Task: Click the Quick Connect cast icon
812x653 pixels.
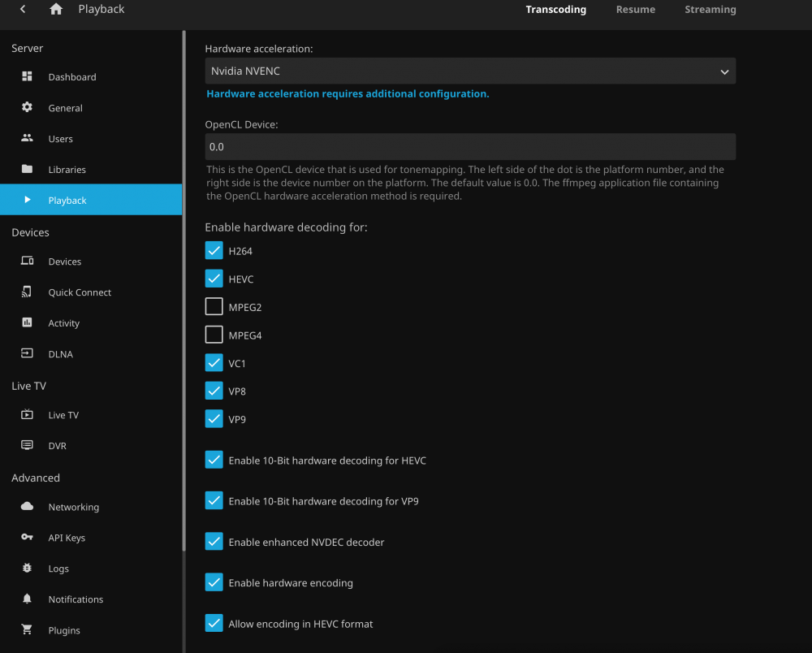Action: 27,292
